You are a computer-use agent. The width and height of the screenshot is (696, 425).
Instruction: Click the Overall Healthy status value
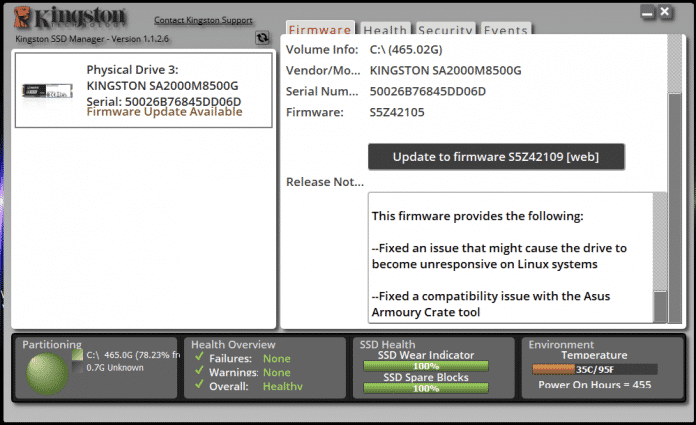click(x=282, y=386)
